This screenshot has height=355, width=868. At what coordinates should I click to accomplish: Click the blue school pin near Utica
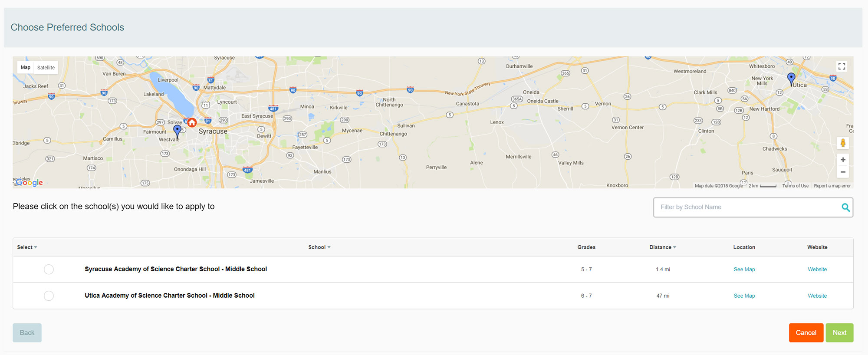coord(791,78)
